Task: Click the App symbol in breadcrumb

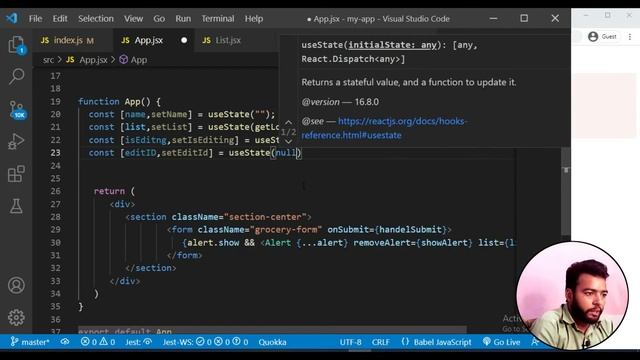Action: click(133, 60)
